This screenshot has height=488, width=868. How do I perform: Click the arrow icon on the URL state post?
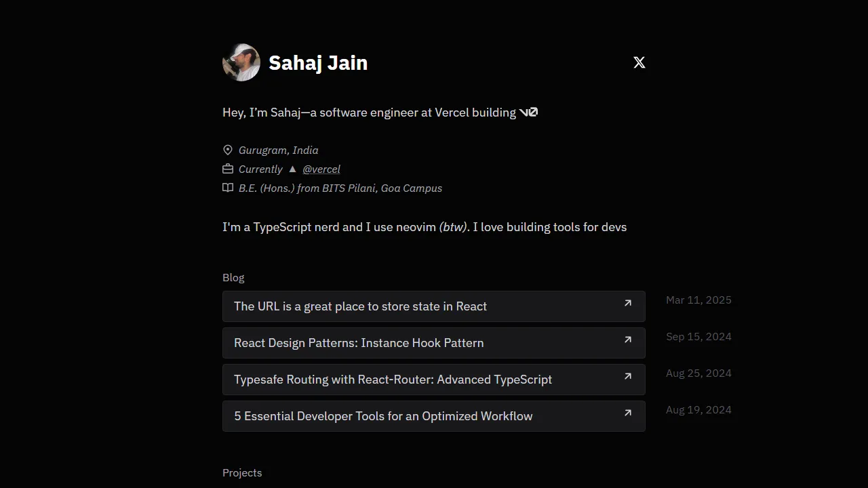pyautogui.click(x=627, y=304)
